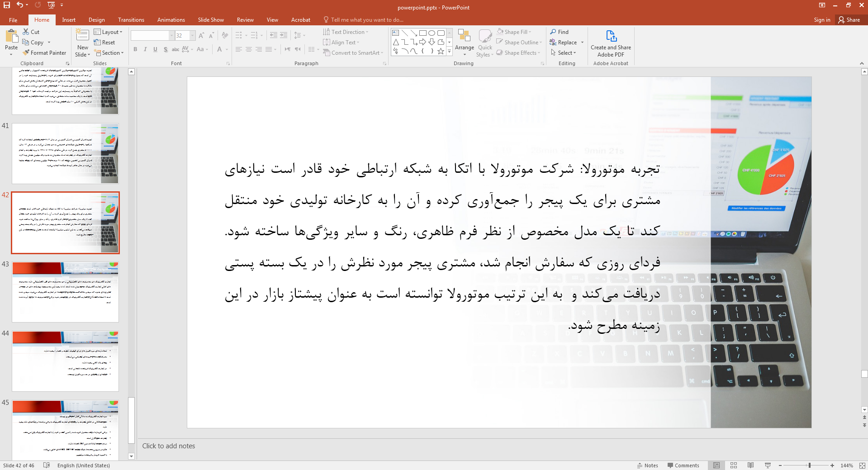Click the Cut scissors button
Viewport: 868px width, 470px height.
(x=31, y=32)
